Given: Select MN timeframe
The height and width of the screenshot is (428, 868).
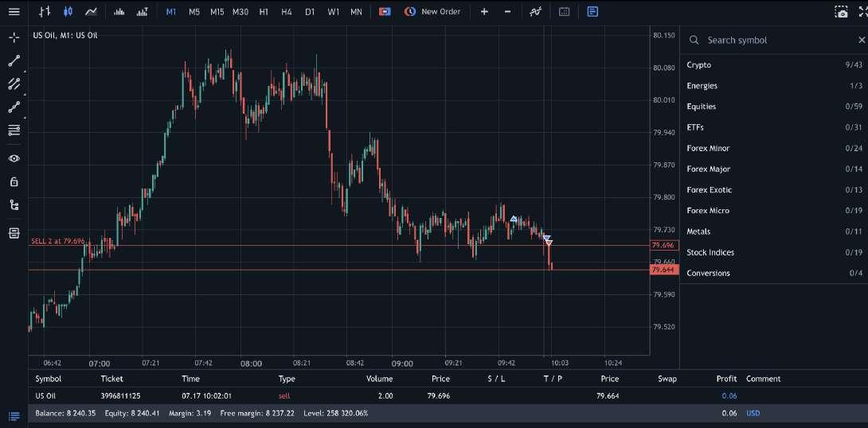Looking at the screenshot, I should [x=356, y=12].
